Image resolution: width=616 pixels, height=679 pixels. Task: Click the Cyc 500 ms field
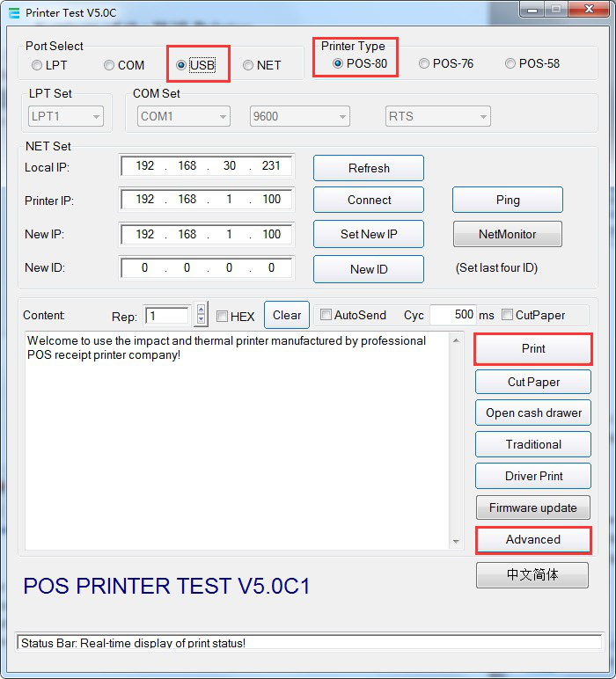453,314
